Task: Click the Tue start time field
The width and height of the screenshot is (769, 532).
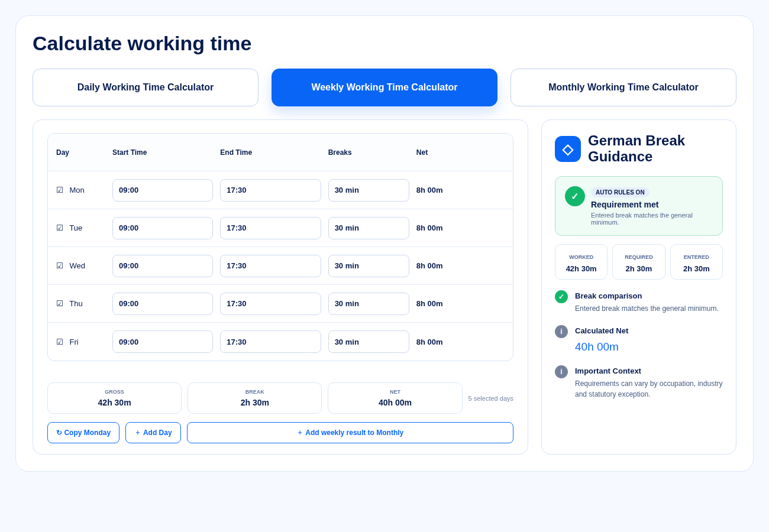Action: [x=163, y=228]
